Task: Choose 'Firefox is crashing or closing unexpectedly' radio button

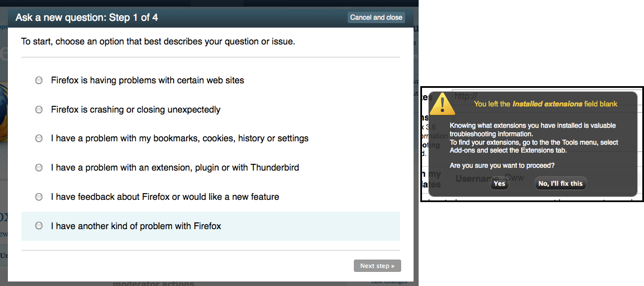Action: (39, 110)
